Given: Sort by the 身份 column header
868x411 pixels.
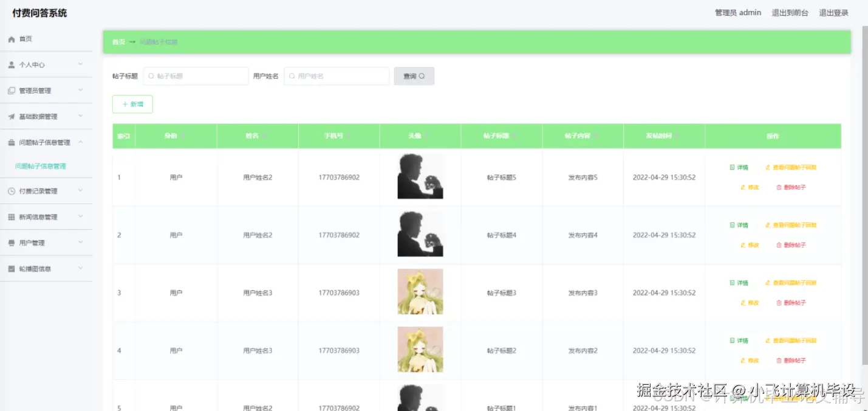Looking at the screenshot, I should click(176, 136).
